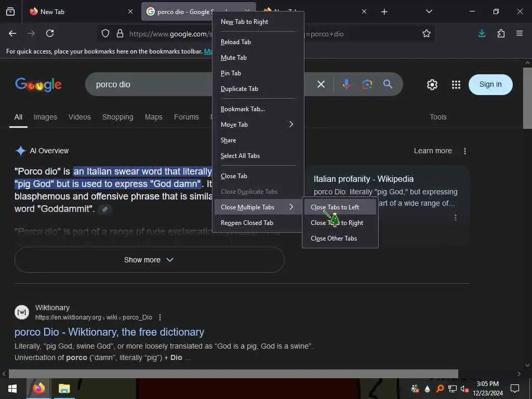This screenshot has width=532, height=399.
Task: Expand Show more in AI Overview
Action: coord(149,260)
